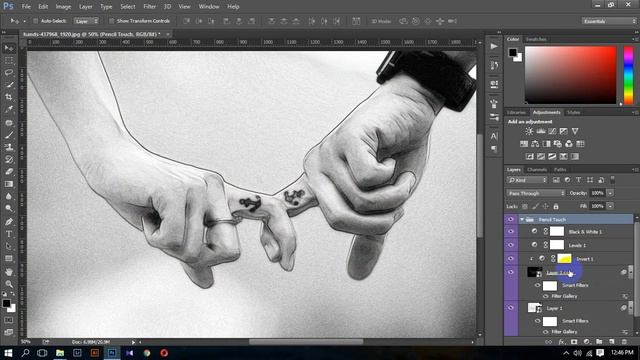The height and width of the screenshot is (360, 640).
Task: Add a Brightness/Contrast adjustment
Action: pos(529,131)
